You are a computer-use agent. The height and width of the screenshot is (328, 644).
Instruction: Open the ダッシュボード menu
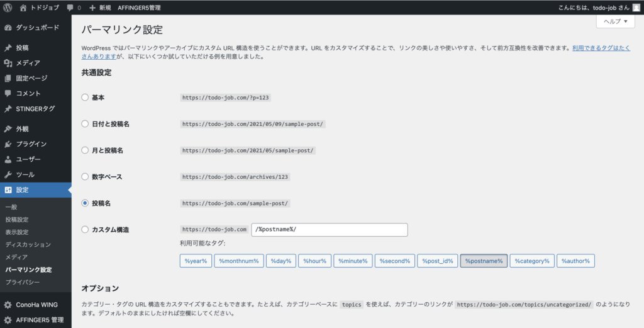coord(36,28)
